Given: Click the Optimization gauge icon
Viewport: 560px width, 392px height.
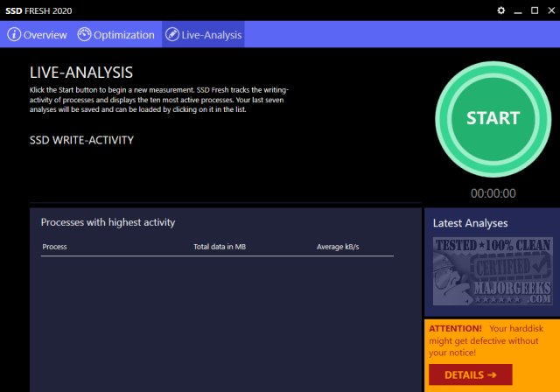Looking at the screenshot, I should pos(84,34).
